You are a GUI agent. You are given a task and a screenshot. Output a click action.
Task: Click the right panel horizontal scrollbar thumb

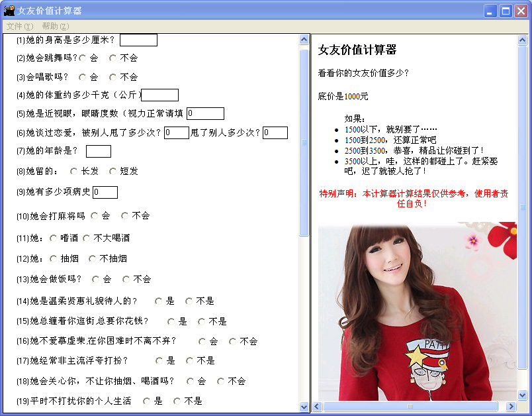tap(410, 407)
